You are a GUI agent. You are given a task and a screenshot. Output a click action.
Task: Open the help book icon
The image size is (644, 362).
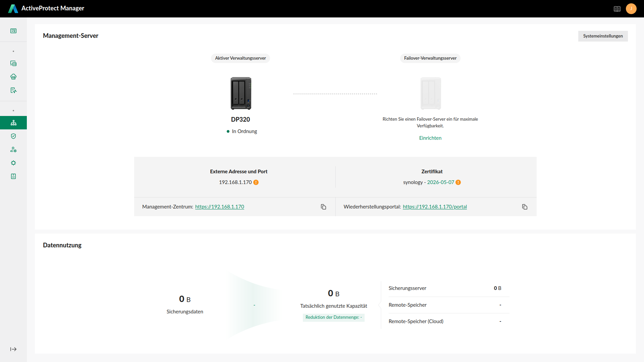click(x=617, y=9)
